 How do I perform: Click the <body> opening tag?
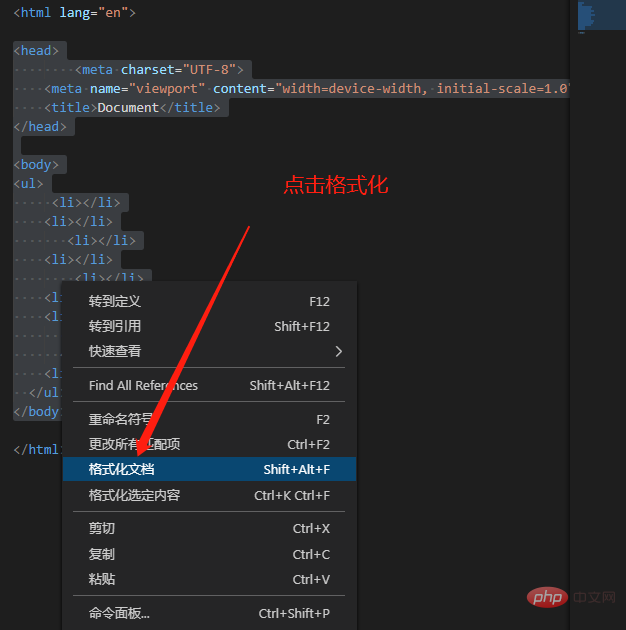coord(36,164)
